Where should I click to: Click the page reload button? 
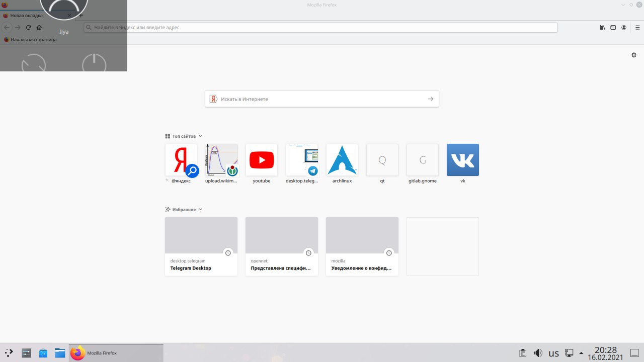click(29, 28)
